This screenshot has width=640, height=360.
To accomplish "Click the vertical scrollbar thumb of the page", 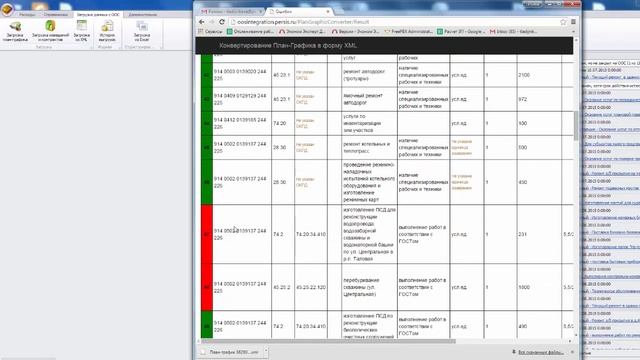I will [x=576, y=125].
